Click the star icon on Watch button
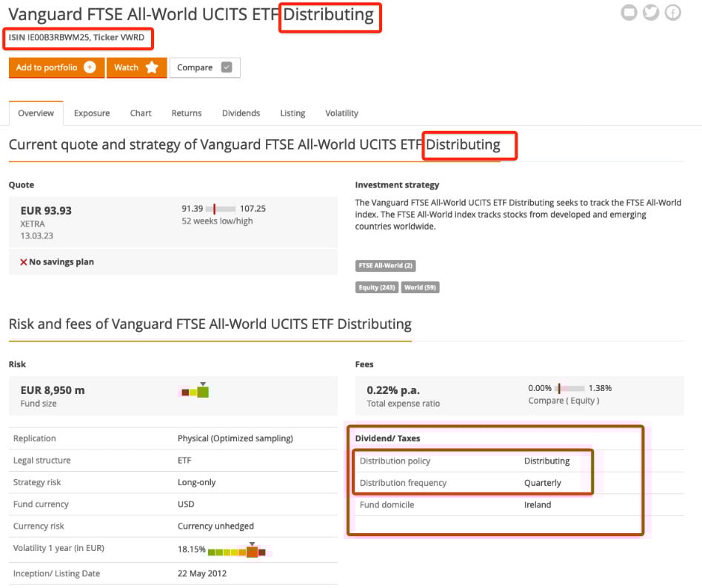The width and height of the screenshot is (702, 588). coord(152,67)
